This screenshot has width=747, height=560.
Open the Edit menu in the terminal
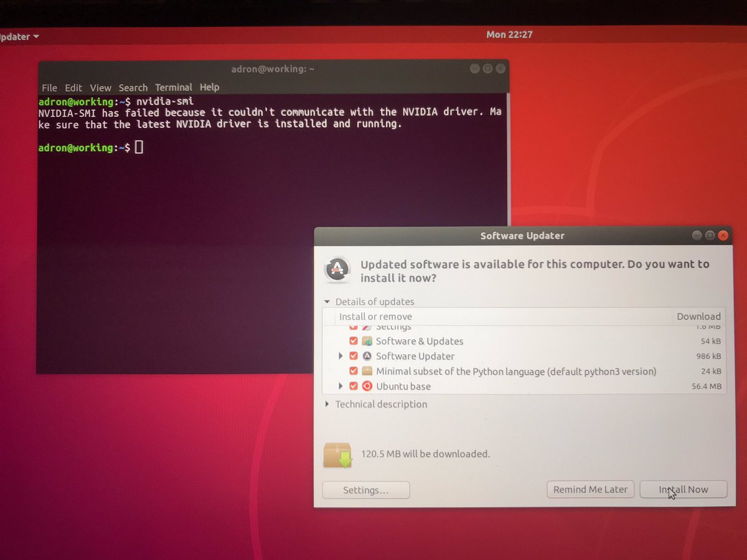(73, 88)
